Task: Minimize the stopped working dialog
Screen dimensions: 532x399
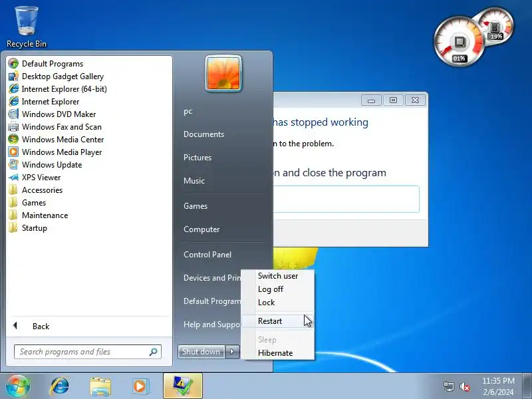Action: click(371, 100)
